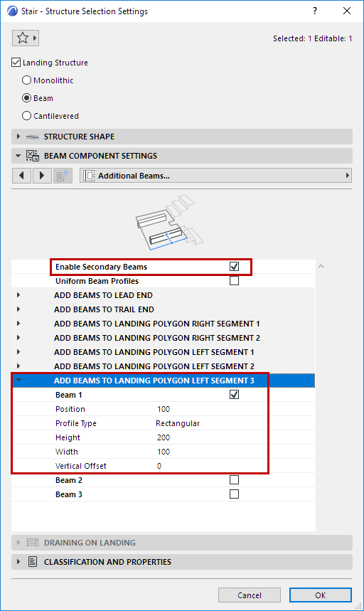Click the list scroll-up arrow
This screenshot has height=611, width=364.
pyautogui.click(x=321, y=267)
